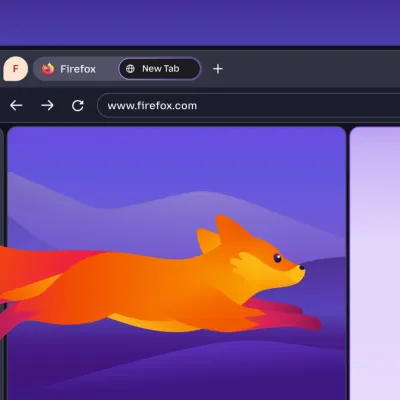Open the profile avatar labeled F
This screenshot has width=400, height=400.
[x=15, y=69]
